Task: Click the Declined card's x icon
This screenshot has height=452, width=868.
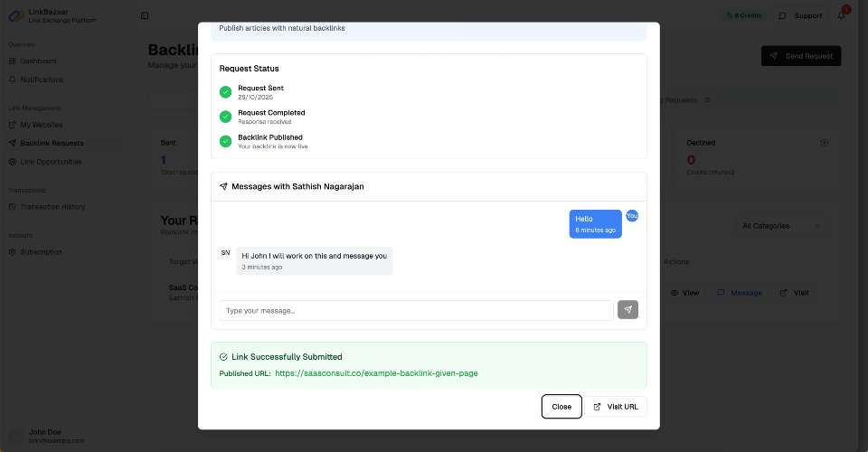Action: point(825,143)
